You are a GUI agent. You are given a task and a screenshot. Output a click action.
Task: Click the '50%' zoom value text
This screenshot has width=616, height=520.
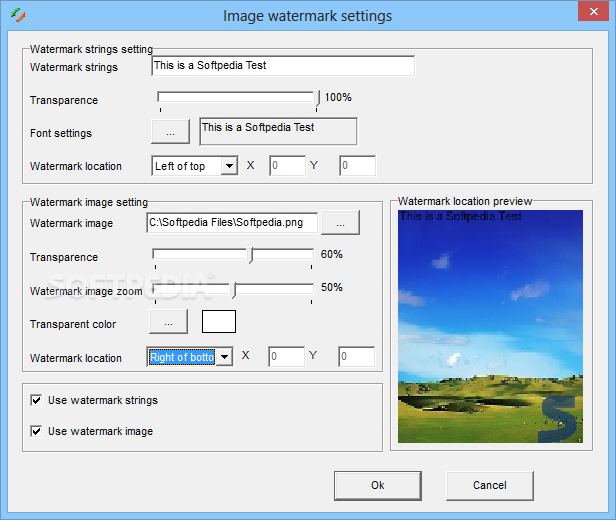click(332, 287)
